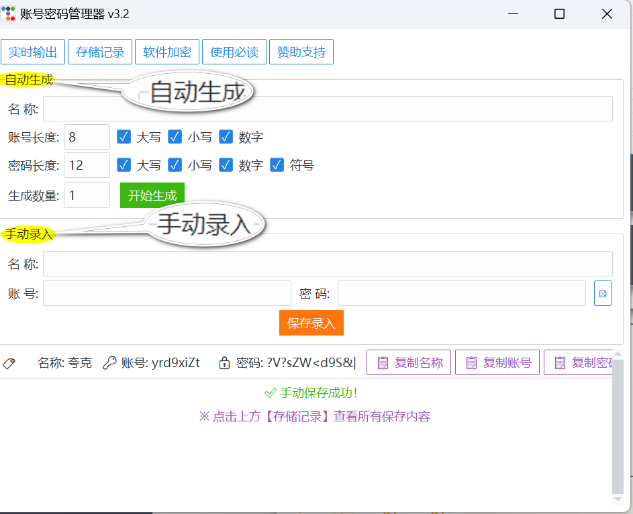This screenshot has width=633, height=514.
Task: Uncheck 大写 for 密码长度
Action: point(124,165)
